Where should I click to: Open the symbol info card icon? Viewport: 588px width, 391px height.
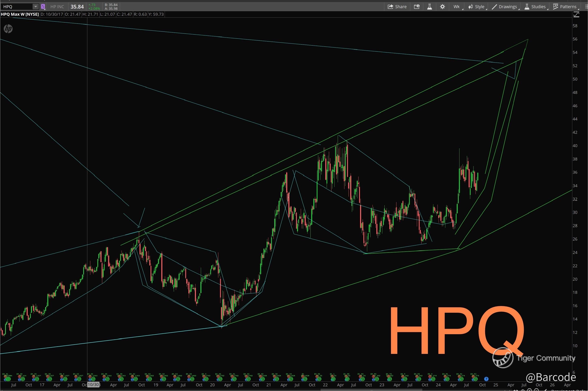coord(417,7)
